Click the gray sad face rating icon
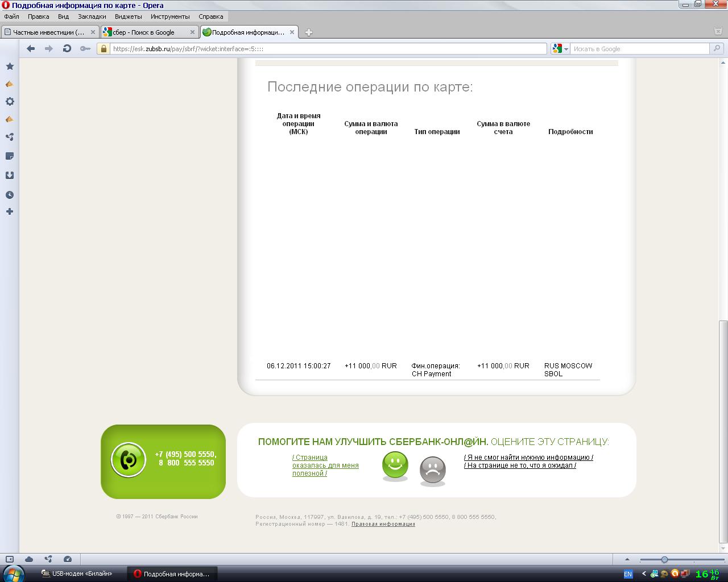Viewport: 728px width, 582px height. tap(433, 471)
